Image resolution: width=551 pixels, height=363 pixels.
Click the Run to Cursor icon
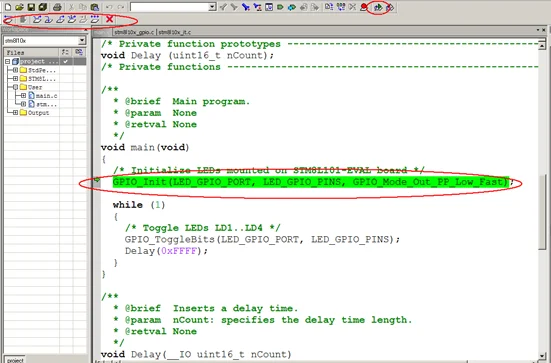(x=83, y=19)
